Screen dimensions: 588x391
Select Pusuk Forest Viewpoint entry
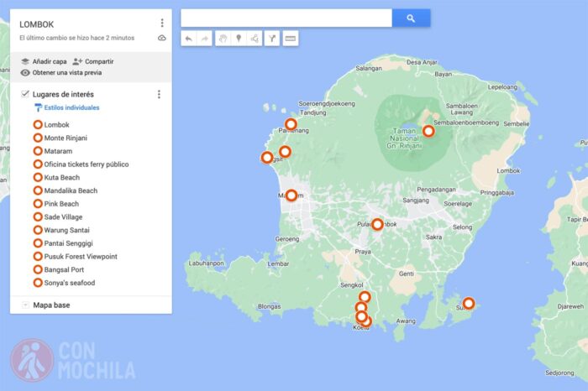click(76, 256)
